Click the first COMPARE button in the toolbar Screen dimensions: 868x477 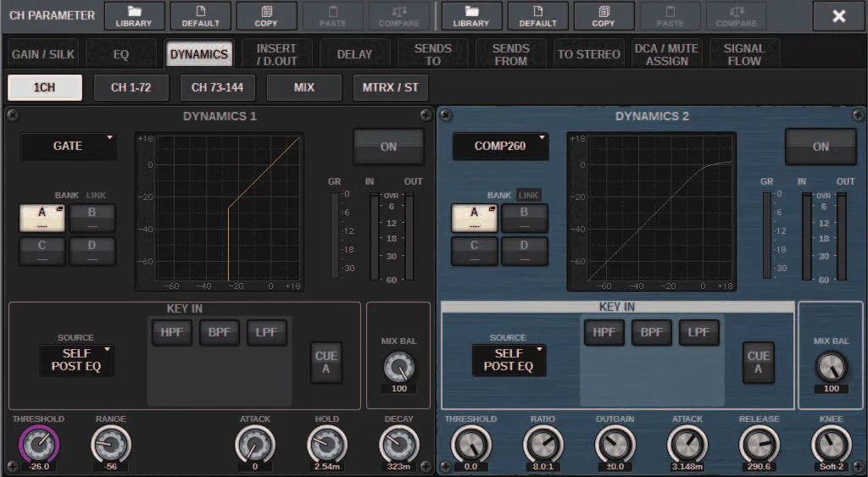point(399,15)
